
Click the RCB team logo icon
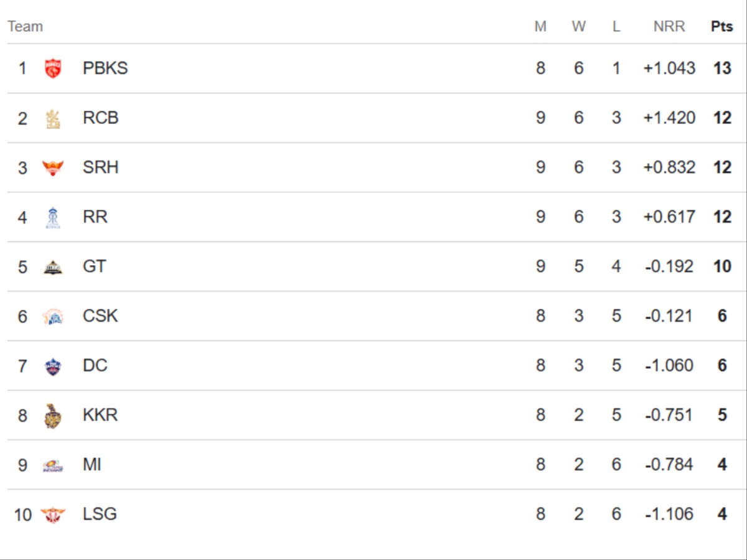[53, 118]
